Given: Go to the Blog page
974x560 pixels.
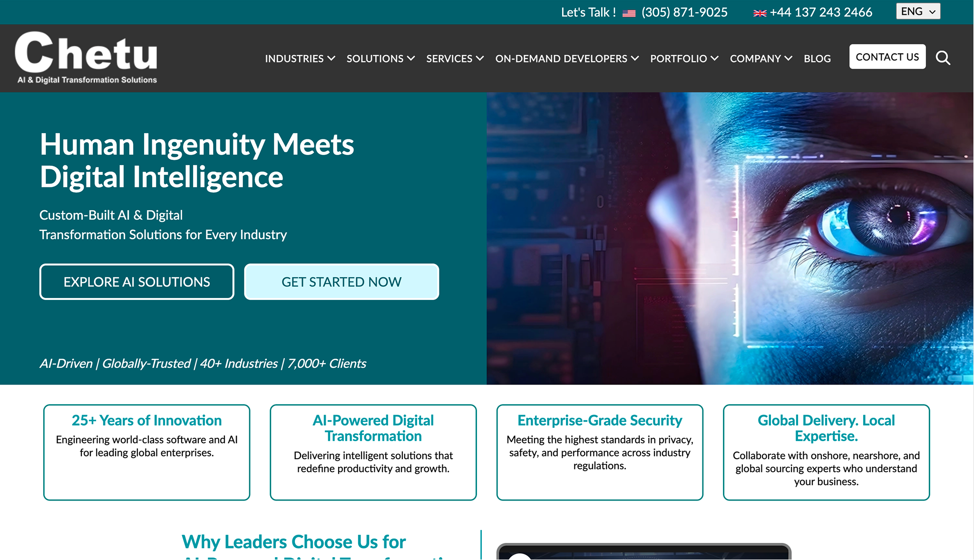Looking at the screenshot, I should (x=817, y=58).
